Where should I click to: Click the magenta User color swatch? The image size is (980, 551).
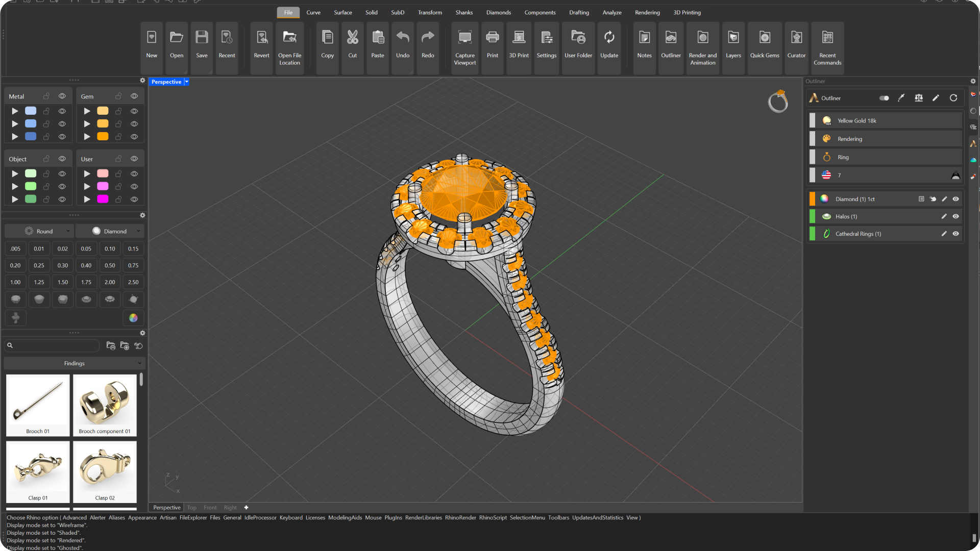point(103,199)
